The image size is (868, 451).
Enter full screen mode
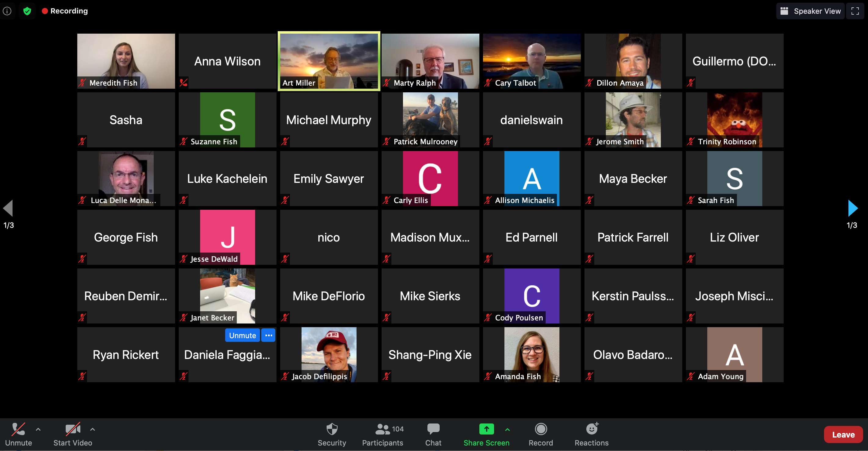coord(855,11)
